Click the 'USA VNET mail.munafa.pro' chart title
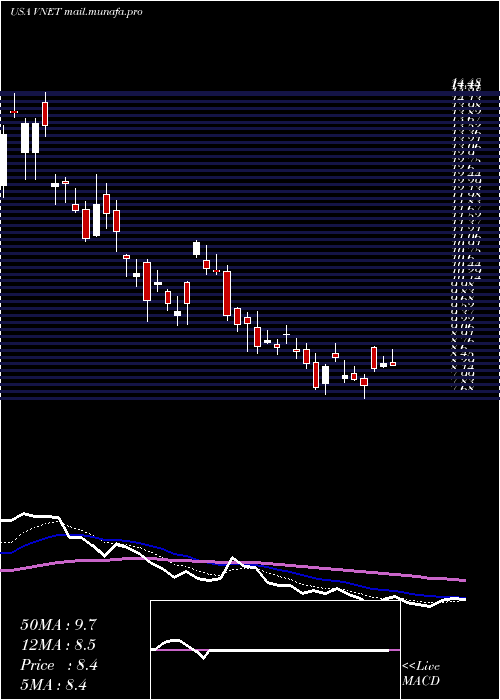The height and width of the screenshot is (700, 500). (x=76, y=12)
